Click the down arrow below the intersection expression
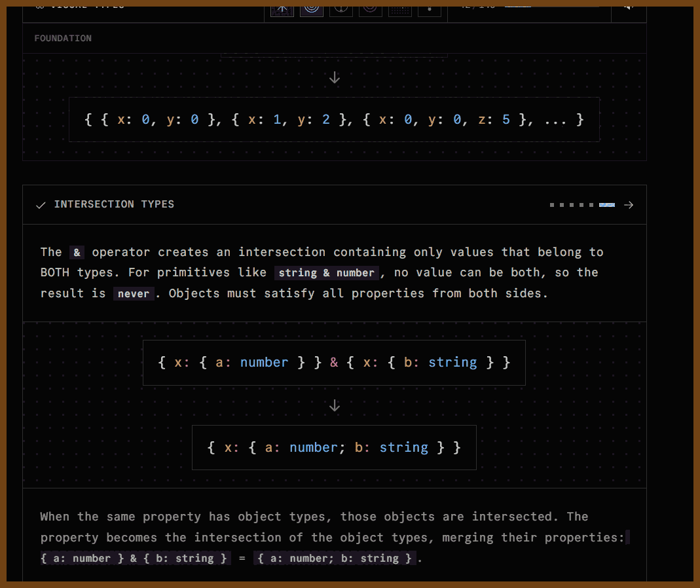 coord(335,406)
